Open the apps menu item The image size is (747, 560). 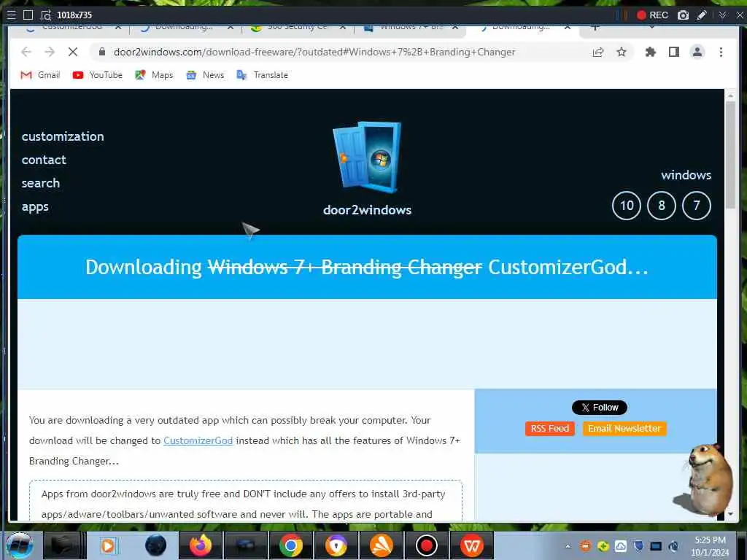click(35, 206)
